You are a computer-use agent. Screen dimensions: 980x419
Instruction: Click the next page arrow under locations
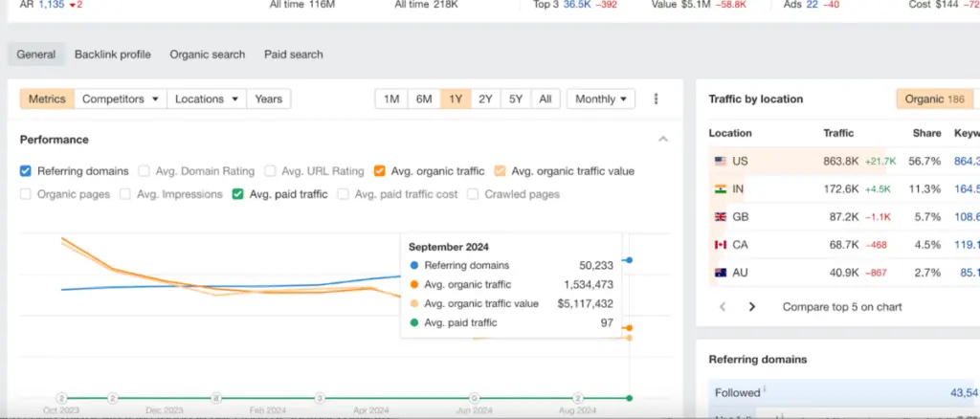tap(752, 307)
